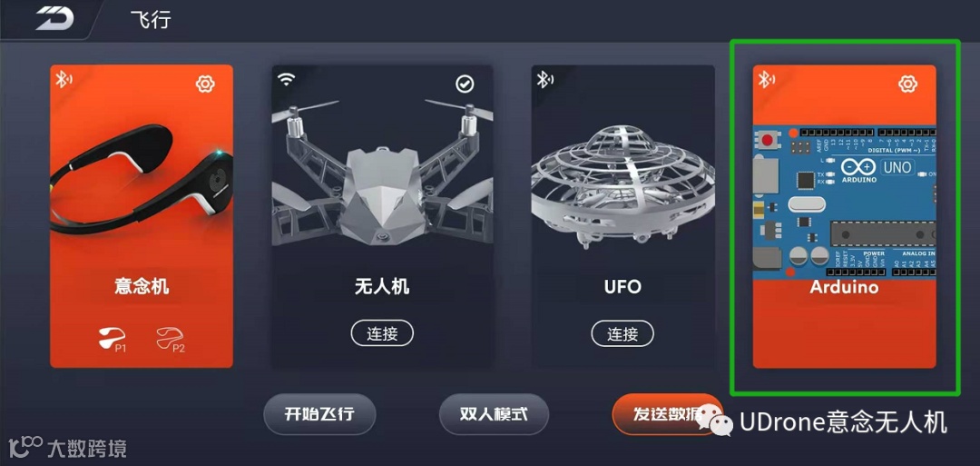Click the Wi-Fi icon on the 无人机 card
The width and height of the screenshot is (980, 466).
pos(286,79)
